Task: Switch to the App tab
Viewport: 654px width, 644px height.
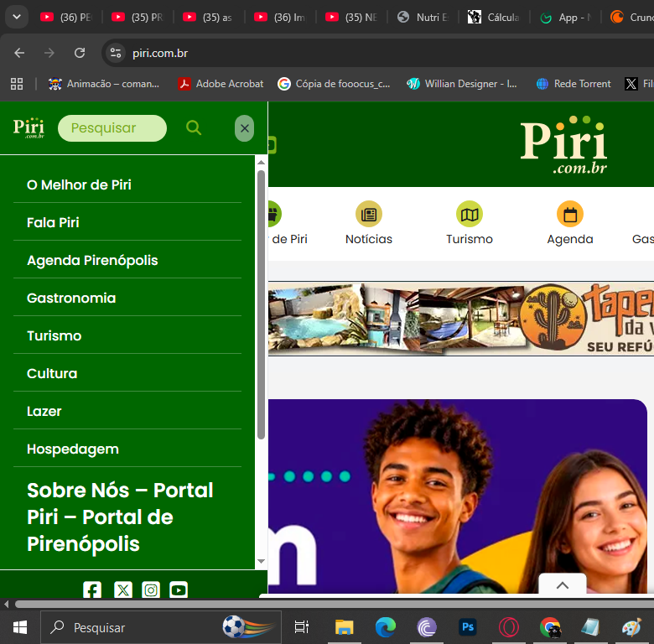Action: pyautogui.click(x=566, y=17)
